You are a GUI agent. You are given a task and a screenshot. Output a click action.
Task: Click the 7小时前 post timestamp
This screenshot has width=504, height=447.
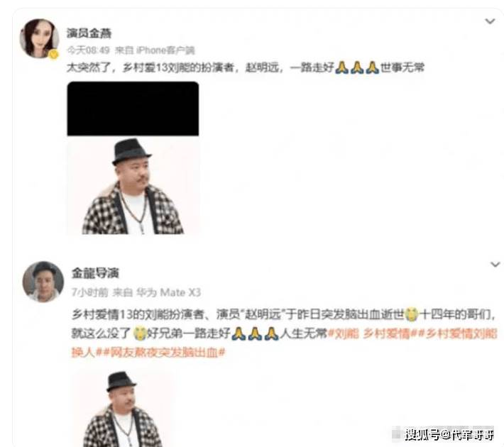click(89, 292)
